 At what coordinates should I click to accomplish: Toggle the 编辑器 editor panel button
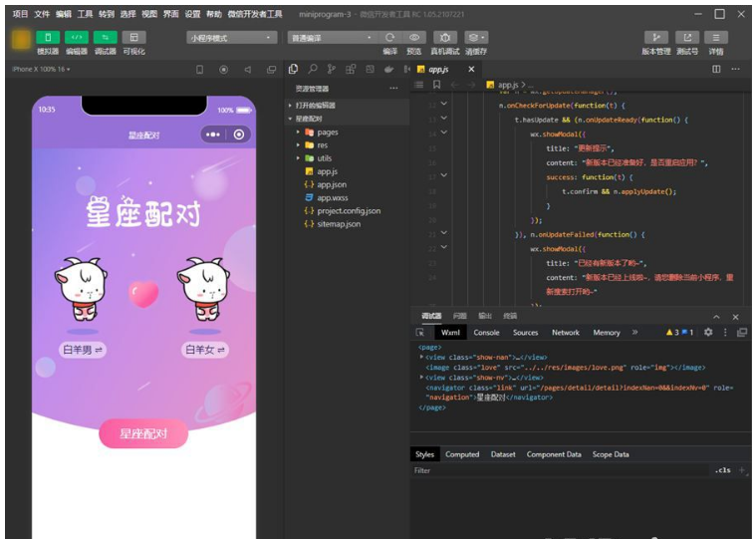[77, 38]
